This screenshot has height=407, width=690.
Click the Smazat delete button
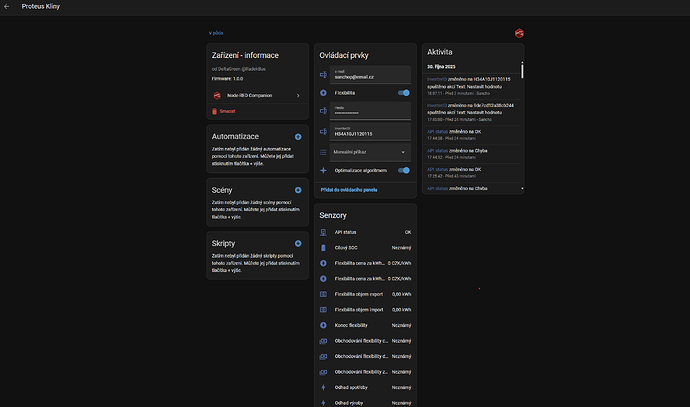(x=227, y=111)
